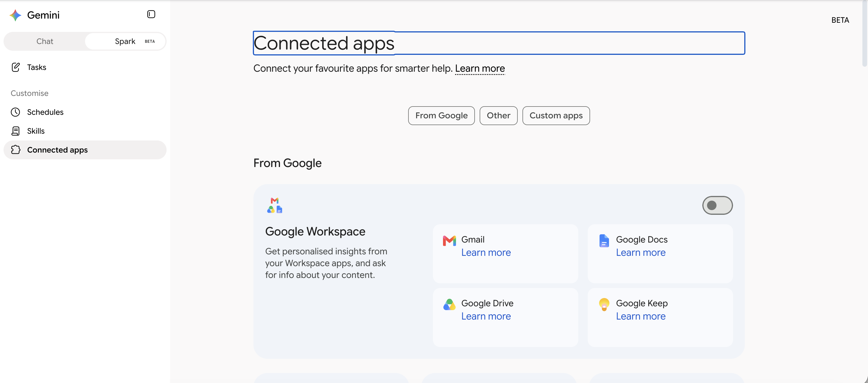Image resolution: width=868 pixels, height=383 pixels.
Task: Click the Google Workspace combined icon
Action: [x=275, y=205]
